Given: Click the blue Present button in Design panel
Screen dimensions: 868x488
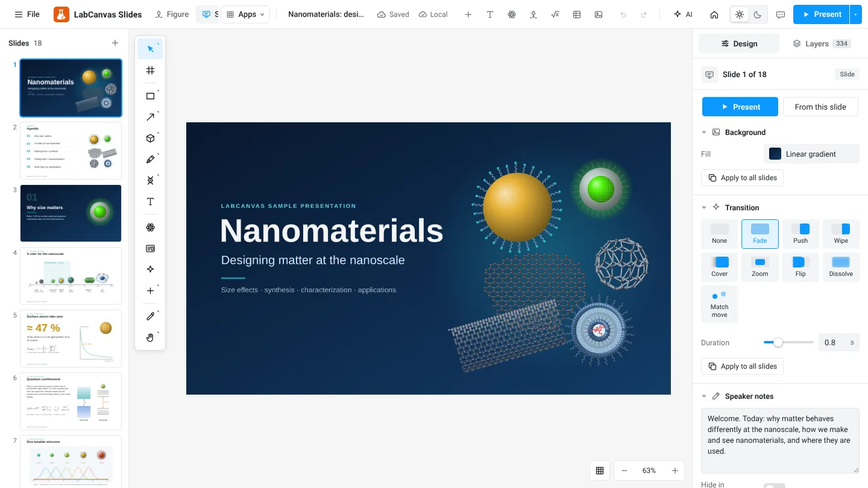Looking at the screenshot, I should (x=740, y=107).
